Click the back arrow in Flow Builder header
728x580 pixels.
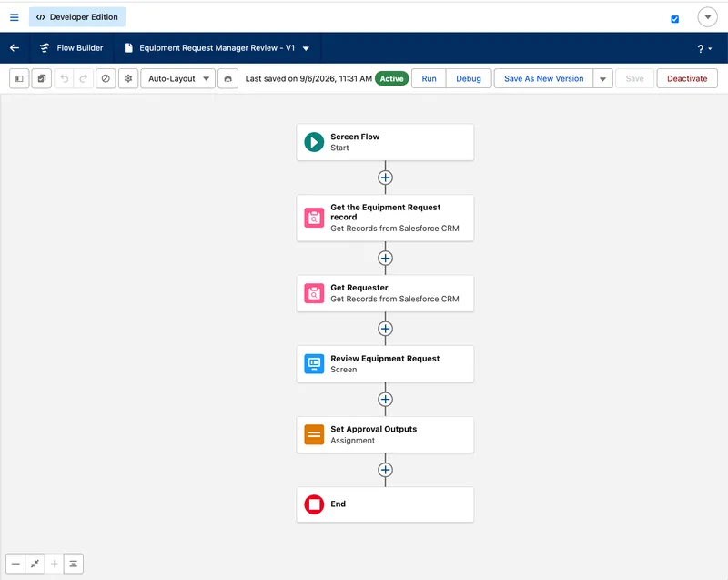tap(15, 48)
